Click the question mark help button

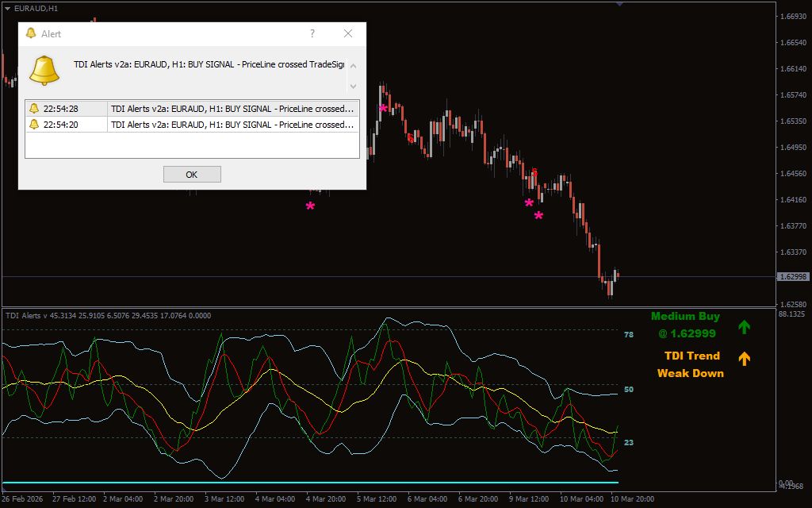pos(312,33)
